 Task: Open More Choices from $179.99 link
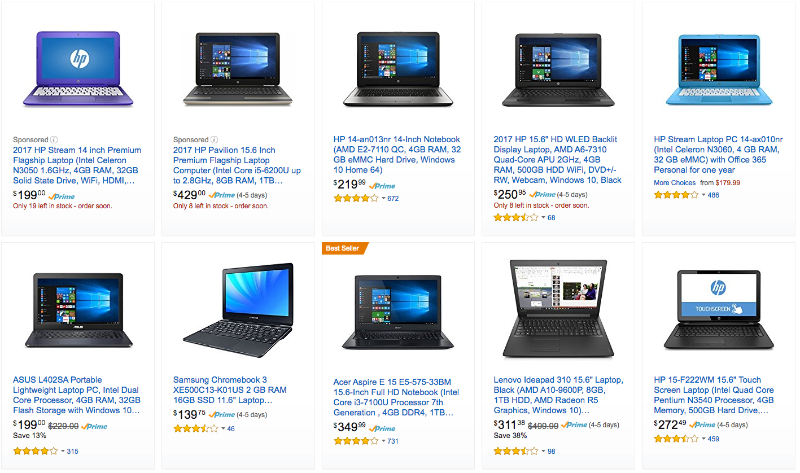(x=697, y=183)
